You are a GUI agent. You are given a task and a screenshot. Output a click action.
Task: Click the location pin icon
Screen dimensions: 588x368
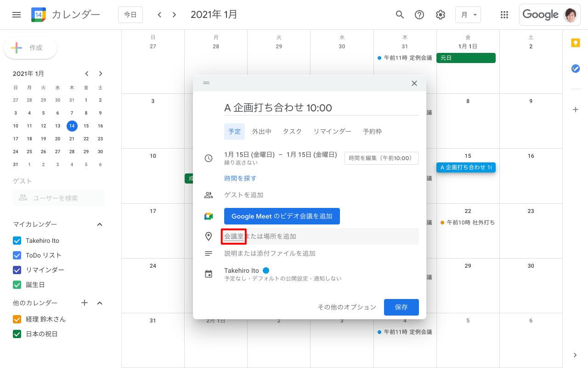tap(209, 236)
